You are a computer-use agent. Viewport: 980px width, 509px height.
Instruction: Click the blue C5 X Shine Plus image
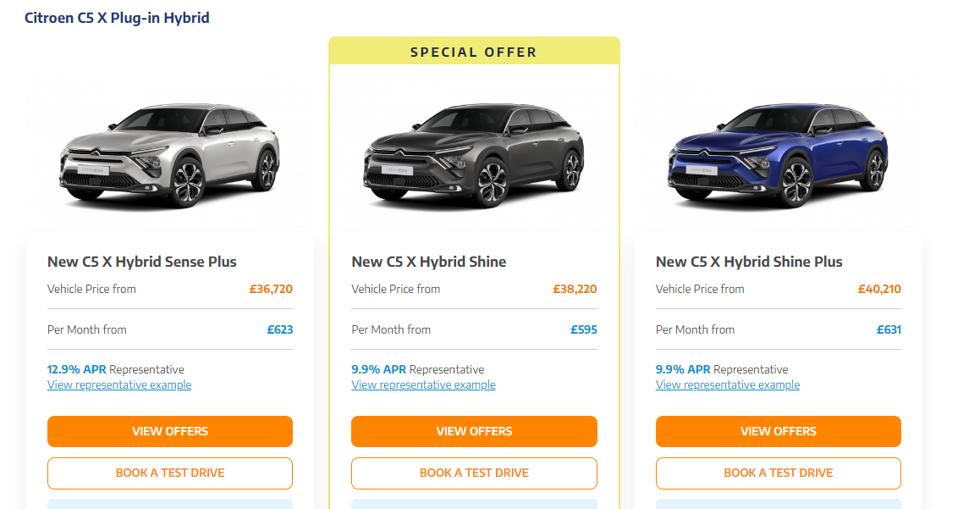pyautogui.click(x=778, y=157)
